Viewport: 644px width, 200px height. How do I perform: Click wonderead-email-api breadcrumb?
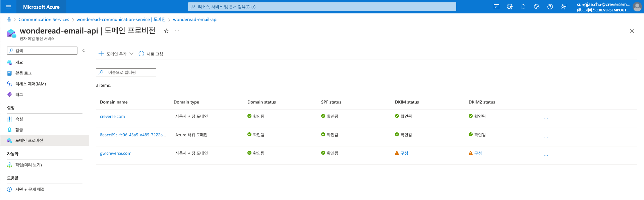tap(195, 19)
